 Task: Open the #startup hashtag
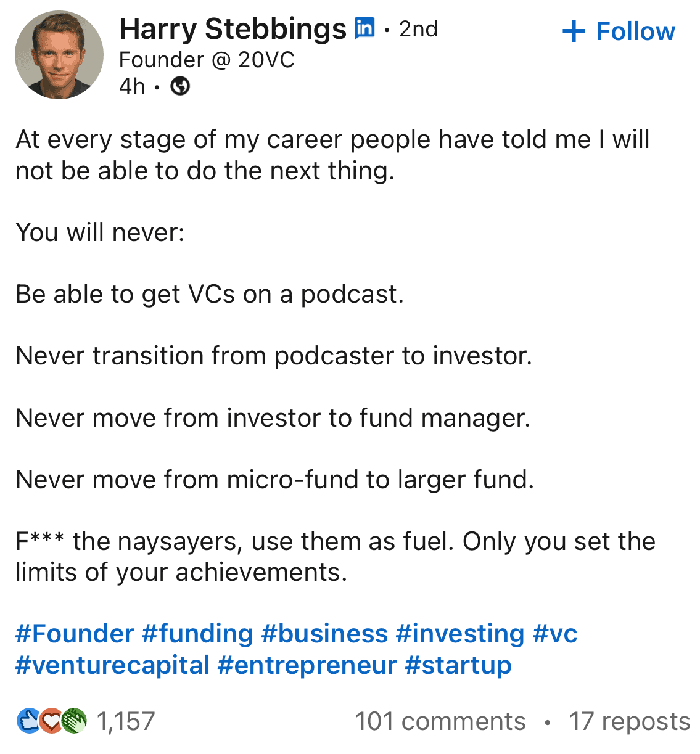pyautogui.click(x=458, y=665)
